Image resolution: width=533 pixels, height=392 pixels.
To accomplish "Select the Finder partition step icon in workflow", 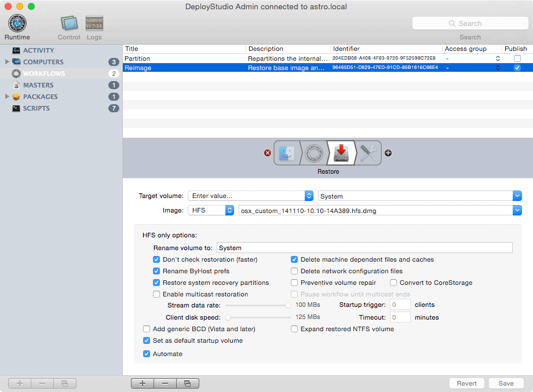I will [287, 153].
